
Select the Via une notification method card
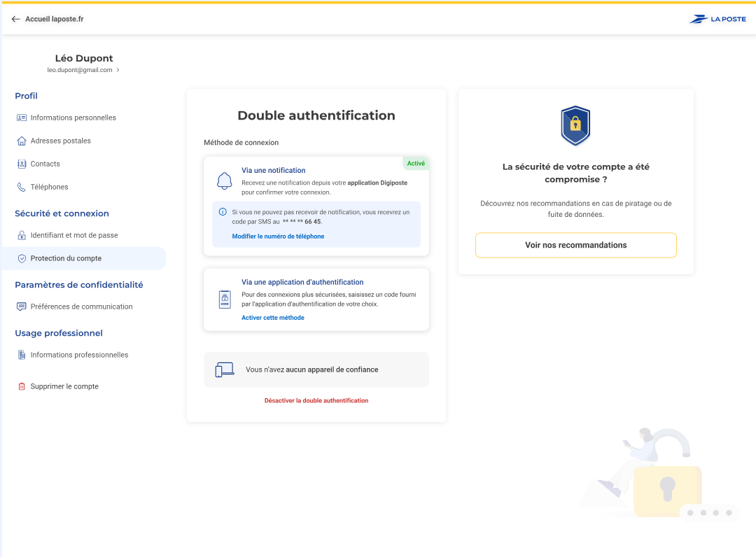point(316,181)
